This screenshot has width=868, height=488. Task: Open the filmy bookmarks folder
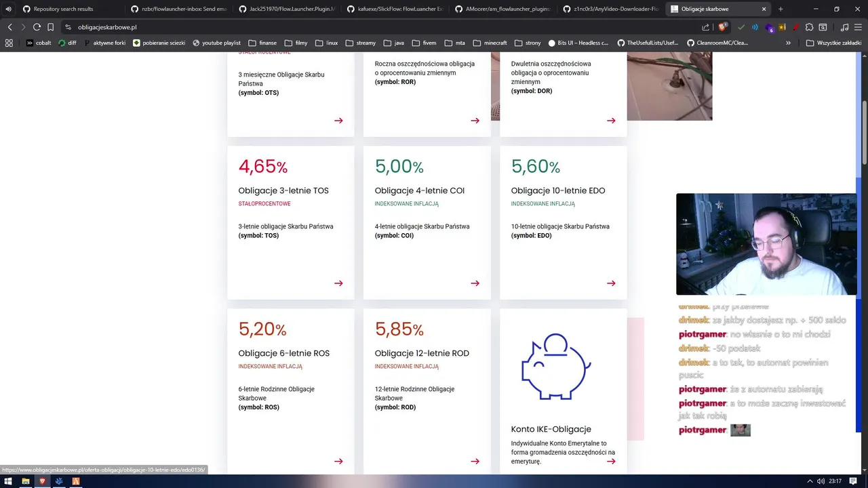pyautogui.click(x=296, y=43)
